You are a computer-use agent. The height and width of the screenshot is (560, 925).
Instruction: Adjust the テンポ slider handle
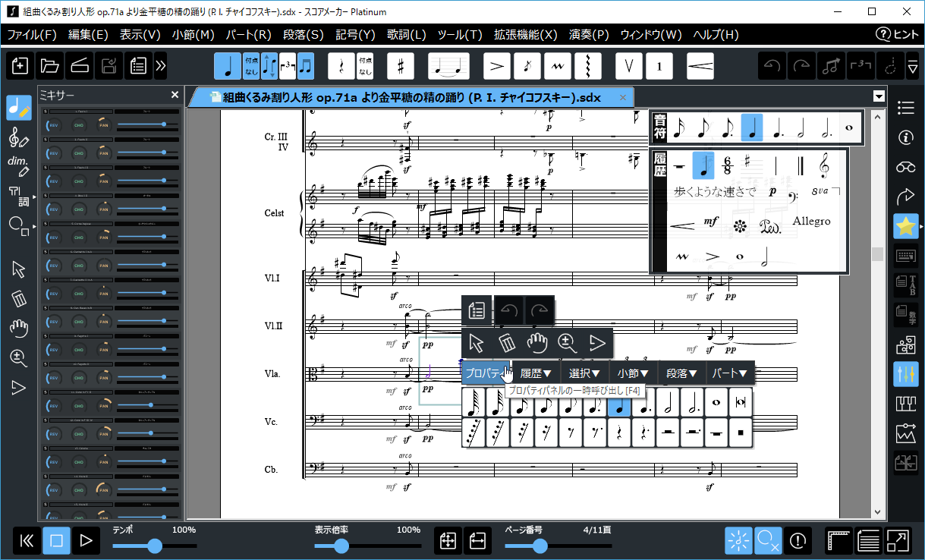point(155,546)
